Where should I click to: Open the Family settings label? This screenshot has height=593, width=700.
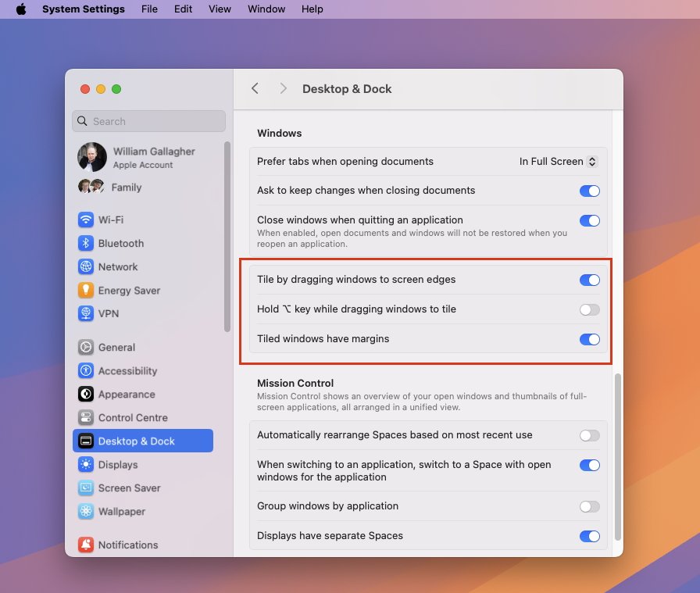tap(127, 187)
